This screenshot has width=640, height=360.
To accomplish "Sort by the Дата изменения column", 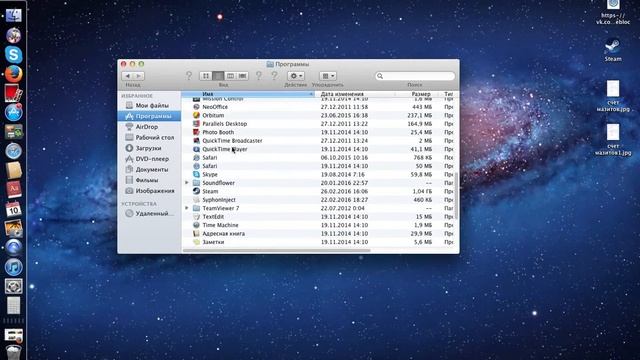I will [356, 94].
